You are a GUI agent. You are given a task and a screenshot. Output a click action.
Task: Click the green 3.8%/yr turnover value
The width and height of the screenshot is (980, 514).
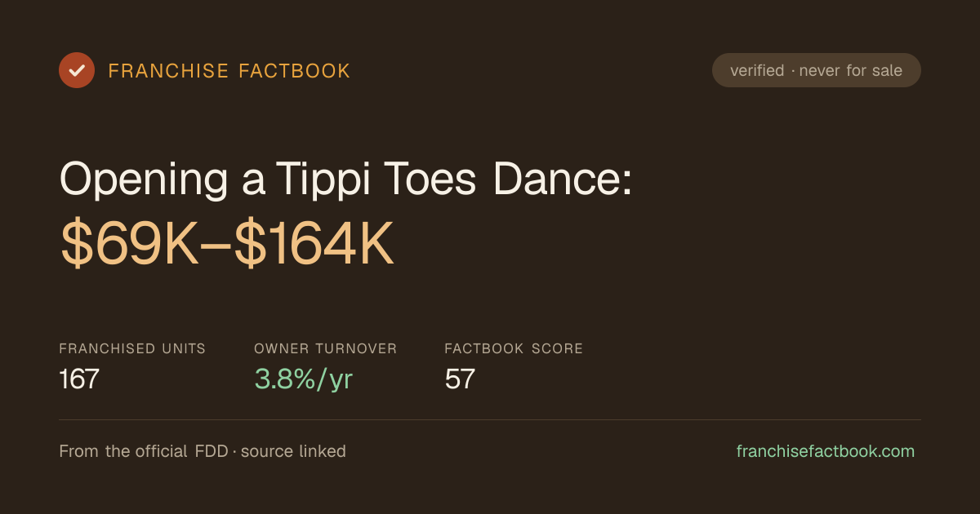coord(304,379)
